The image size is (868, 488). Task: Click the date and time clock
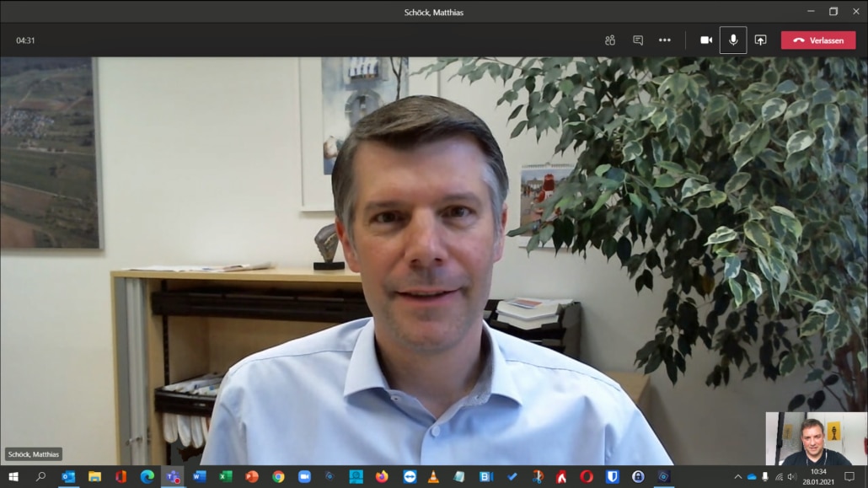coord(818,476)
